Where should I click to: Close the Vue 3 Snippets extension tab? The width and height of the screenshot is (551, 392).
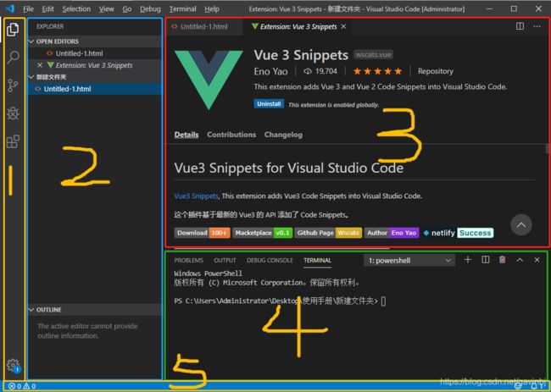343,27
